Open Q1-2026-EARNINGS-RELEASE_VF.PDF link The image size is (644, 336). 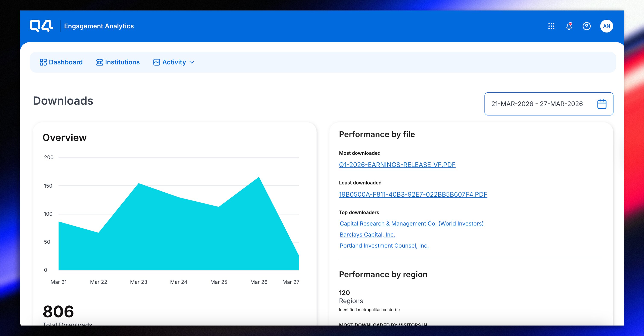[397, 165]
